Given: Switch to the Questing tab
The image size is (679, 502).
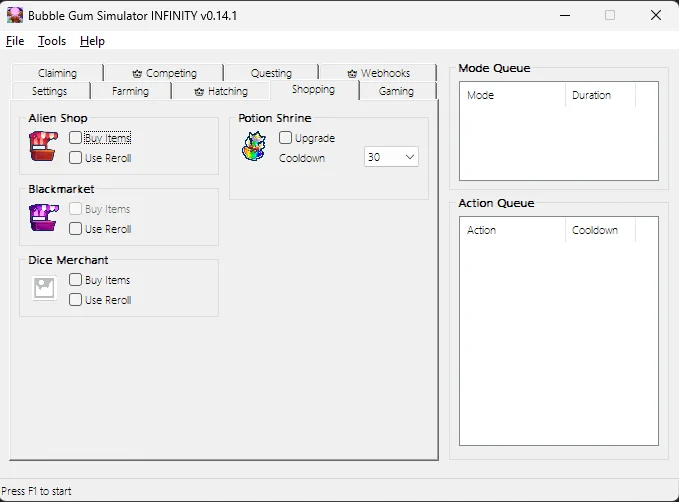Looking at the screenshot, I should (x=271, y=73).
